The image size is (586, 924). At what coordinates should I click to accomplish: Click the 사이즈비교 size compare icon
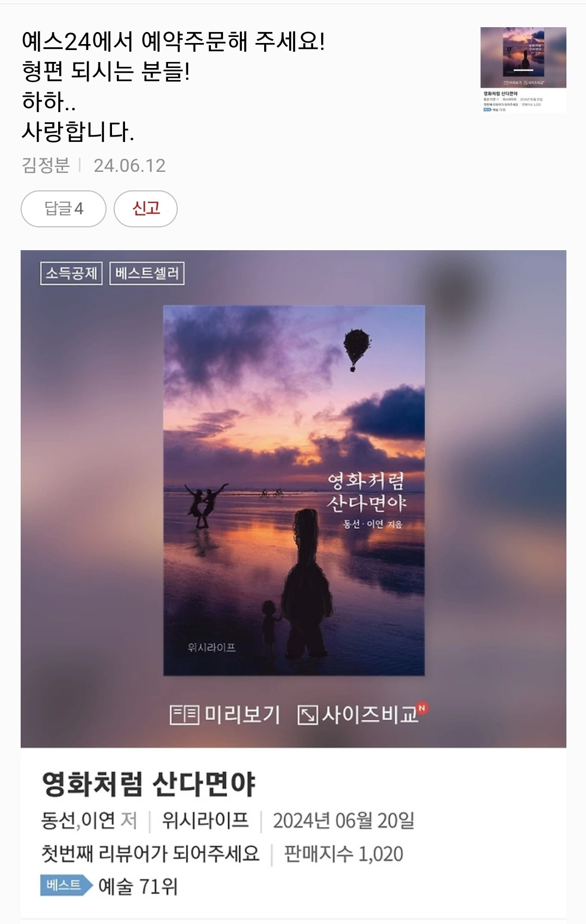tap(308, 715)
